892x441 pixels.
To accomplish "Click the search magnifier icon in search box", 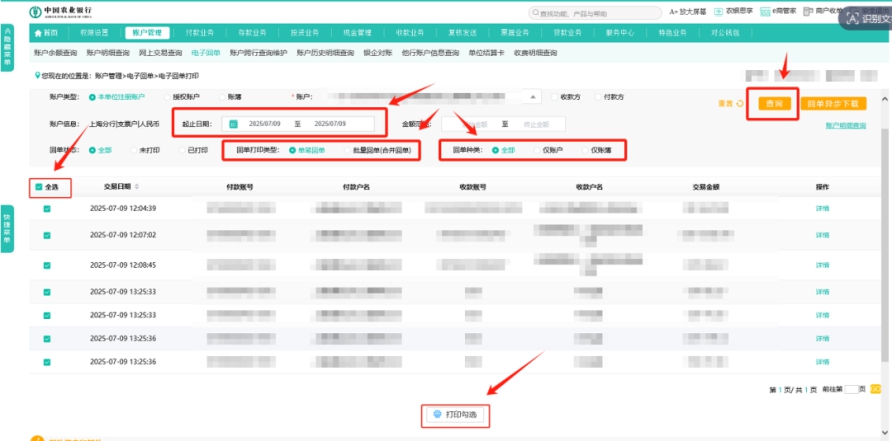I will [x=534, y=13].
